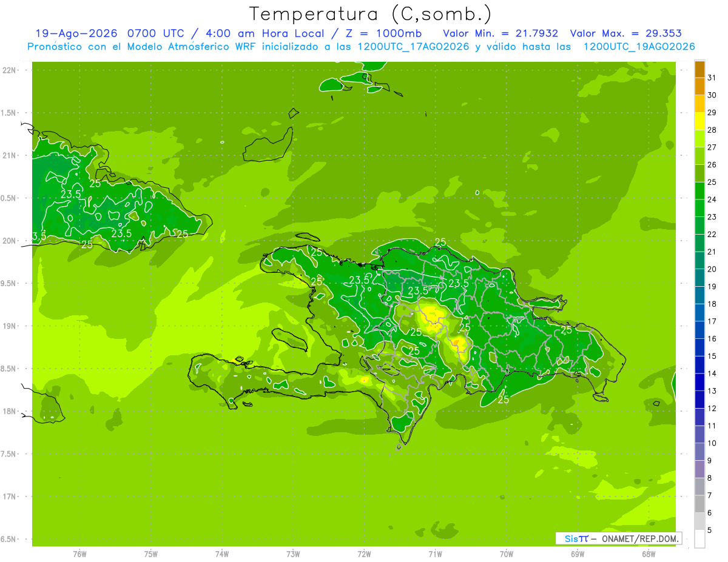
Task: Select the "Z = 1000mb" level text
Action: 384,33
